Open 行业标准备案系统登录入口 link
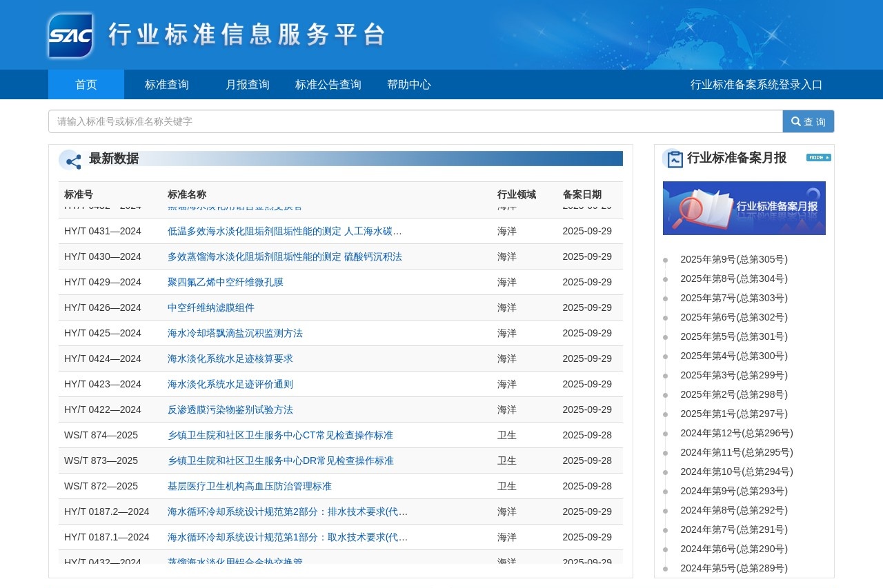This screenshot has height=588, width=883. click(x=756, y=85)
